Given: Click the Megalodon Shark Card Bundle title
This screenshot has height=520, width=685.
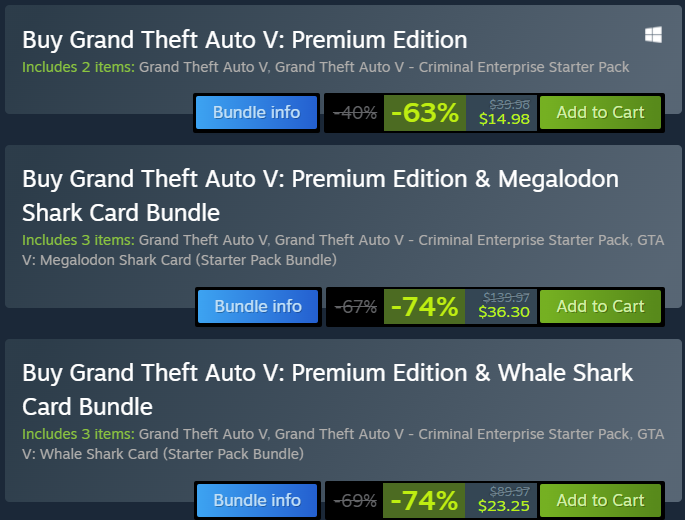Looking at the screenshot, I should [320, 195].
